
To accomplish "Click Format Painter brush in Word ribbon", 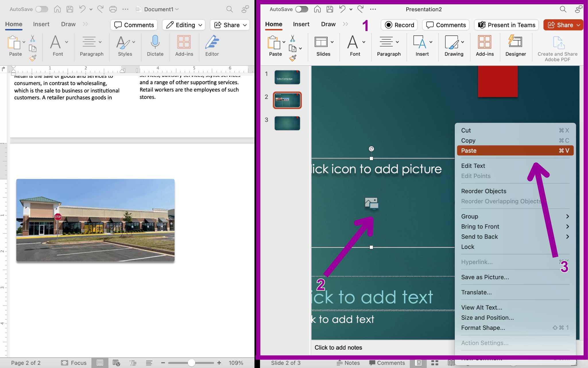I will [32, 58].
